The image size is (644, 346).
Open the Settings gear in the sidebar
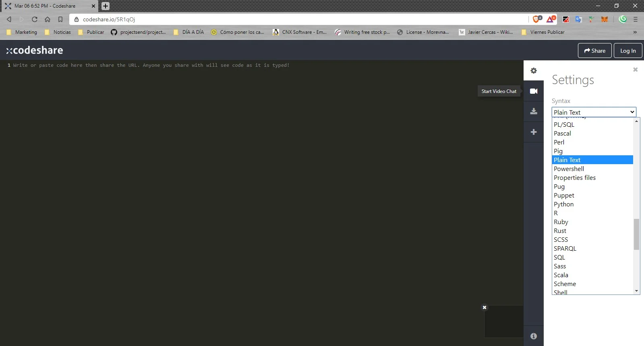(534, 71)
